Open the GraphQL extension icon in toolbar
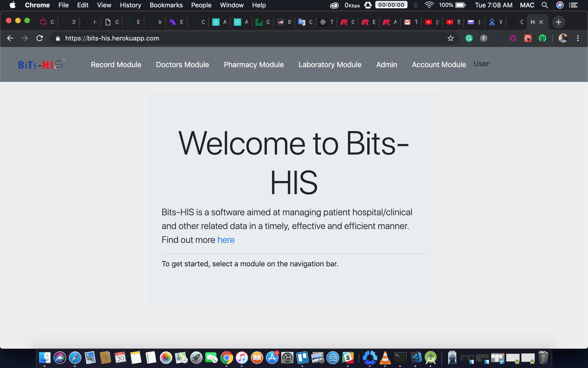This screenshot has height=368, width=588. [x=513, y=38]
